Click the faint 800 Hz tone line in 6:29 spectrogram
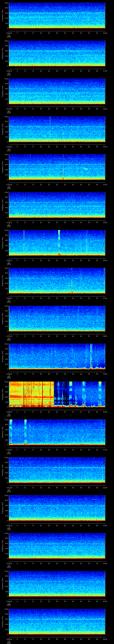 (x=68, y=7)
